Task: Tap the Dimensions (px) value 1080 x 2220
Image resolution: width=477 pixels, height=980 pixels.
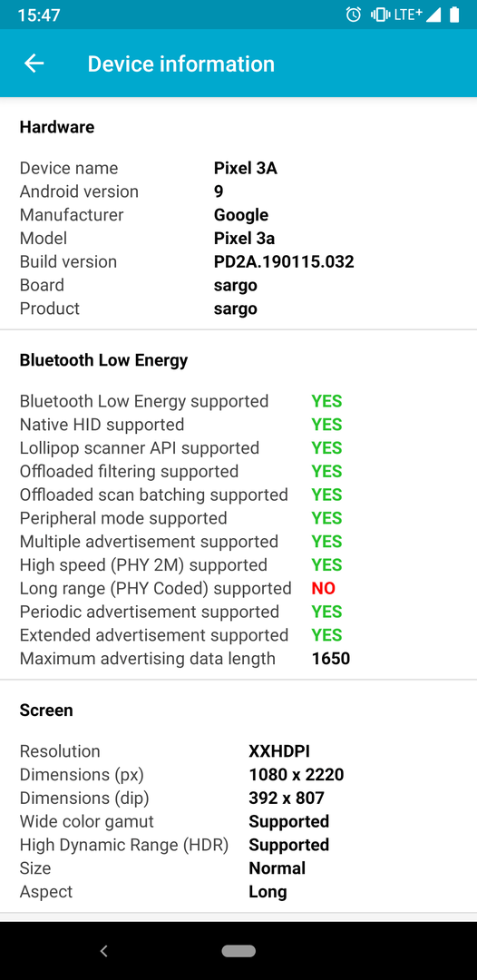Action: tap(297, 774)
